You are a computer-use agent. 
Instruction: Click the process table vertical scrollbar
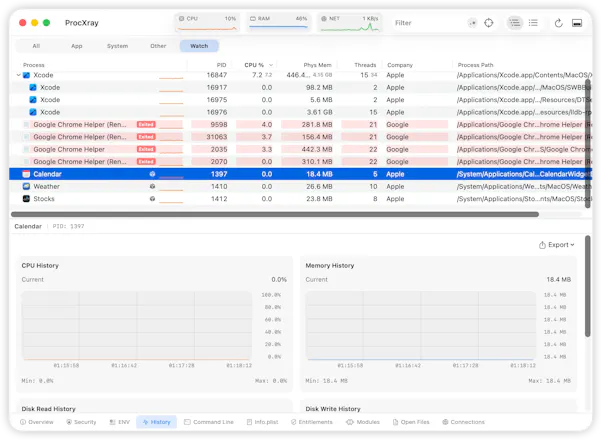588,144
